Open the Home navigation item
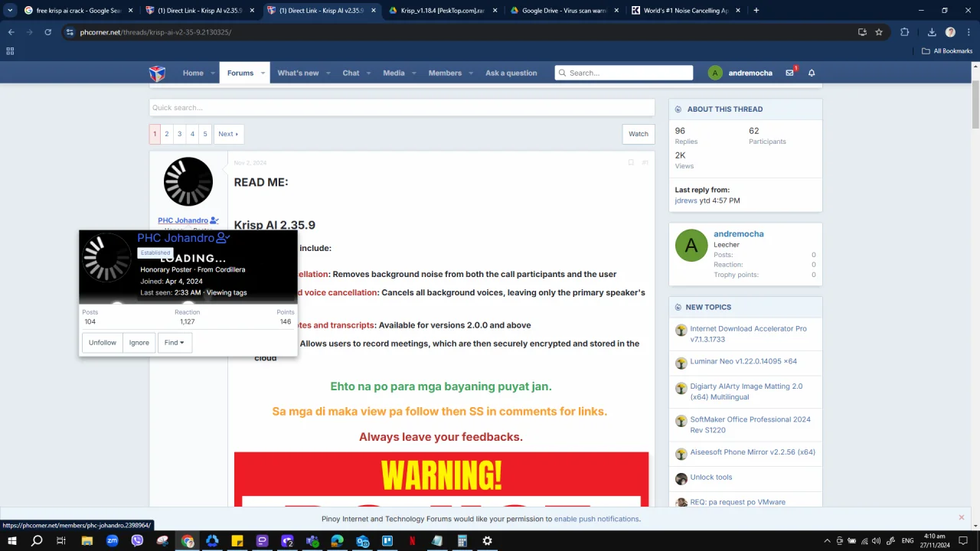 (x=193, y=73)
